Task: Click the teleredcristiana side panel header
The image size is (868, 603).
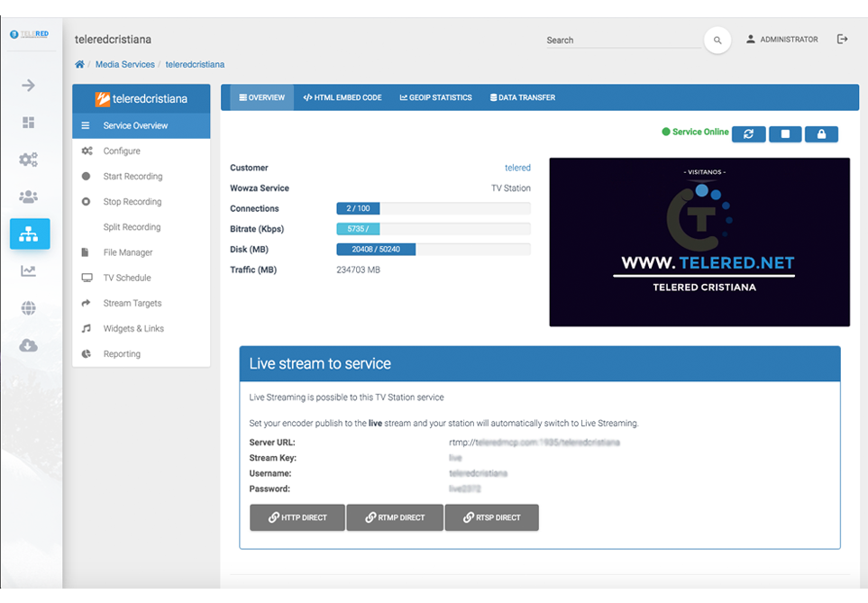Action: coord(142,98)
